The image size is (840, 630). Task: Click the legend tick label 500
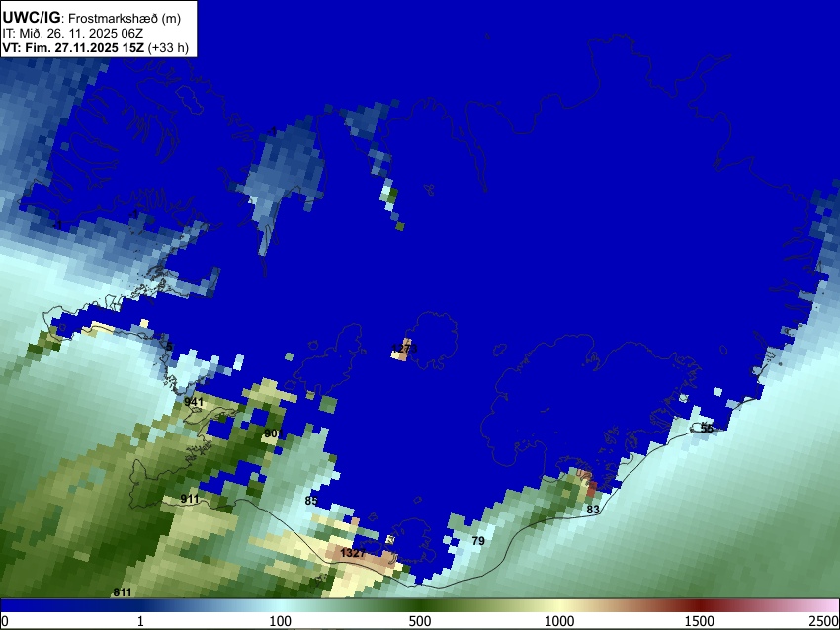point(420,621)
